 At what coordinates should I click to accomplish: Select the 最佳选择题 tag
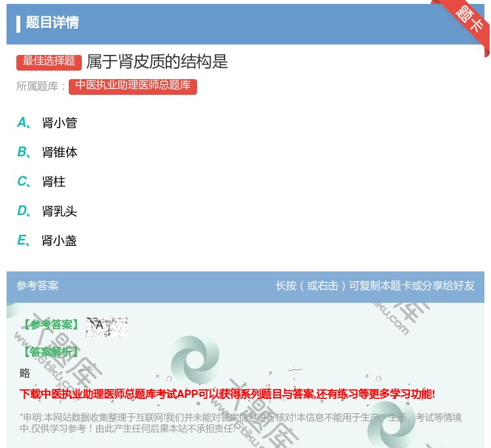49,61
